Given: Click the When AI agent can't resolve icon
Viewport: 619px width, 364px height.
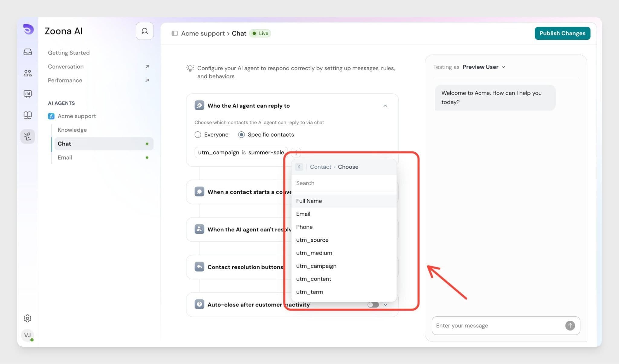Looking at the screenshot, I should click(x=199, y=229).
